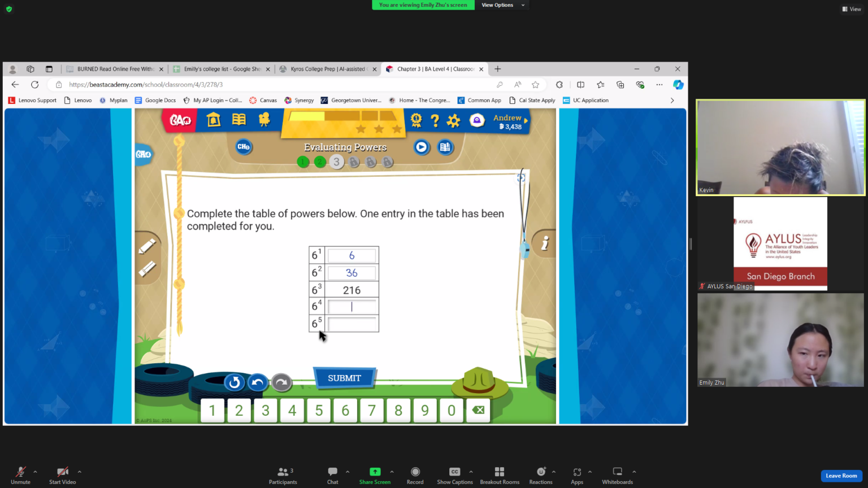Tap the number 9 key
Image resolution: width=868 pixels, height=488 pixels.
425,410
